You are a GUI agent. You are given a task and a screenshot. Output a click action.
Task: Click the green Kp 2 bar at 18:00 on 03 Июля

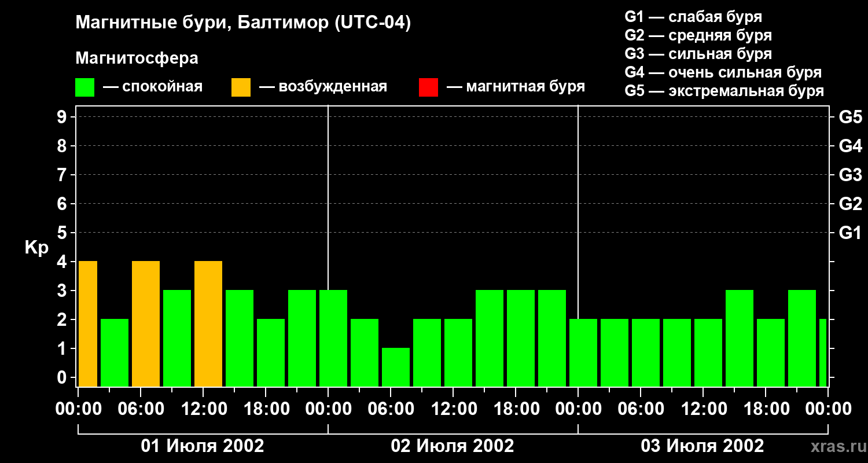coord(771,352)
